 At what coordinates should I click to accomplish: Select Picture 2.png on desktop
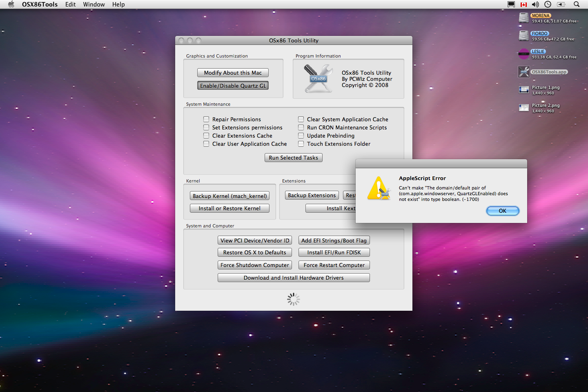[524, 108]
